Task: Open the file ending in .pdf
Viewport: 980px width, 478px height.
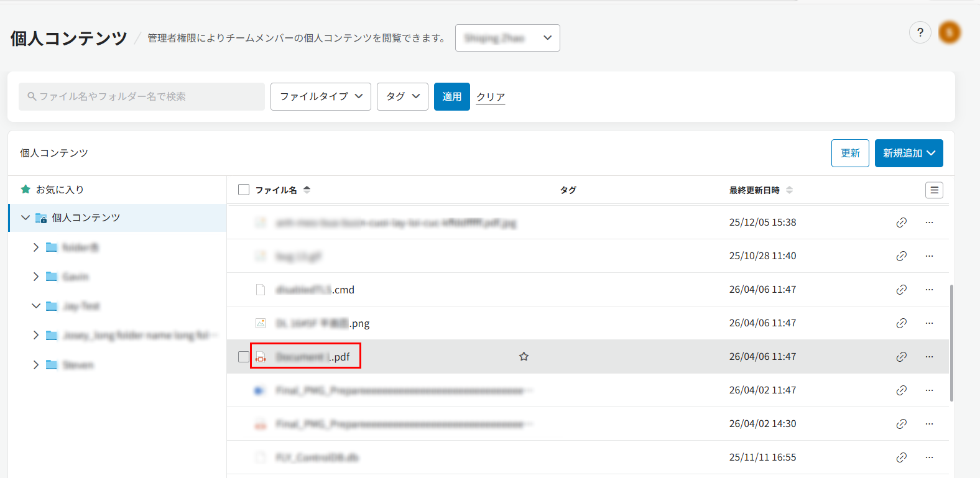Action: (313, 357)
